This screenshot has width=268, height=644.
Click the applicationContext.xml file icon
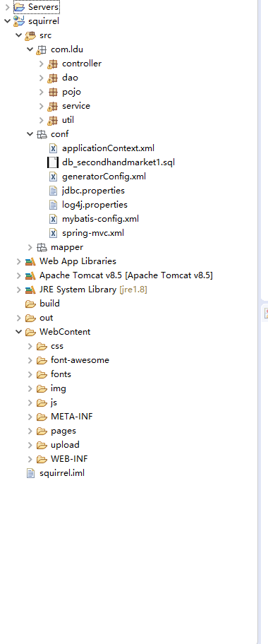click(x=53, y=148)
